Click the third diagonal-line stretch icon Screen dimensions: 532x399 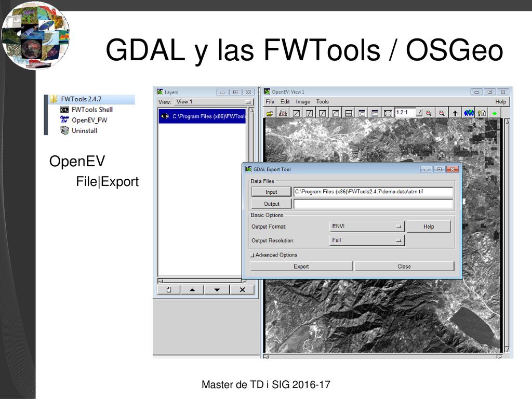pyautogui.click(x=323, y=113)
